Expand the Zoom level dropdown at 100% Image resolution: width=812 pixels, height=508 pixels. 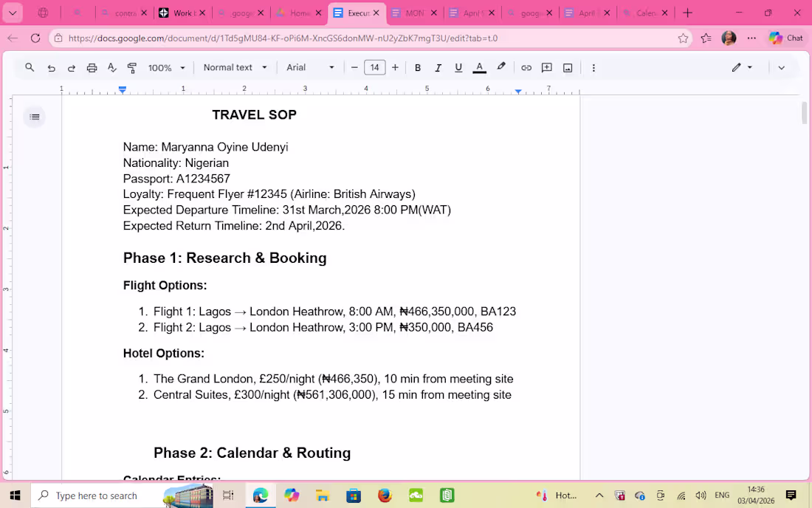coord(164,67)
